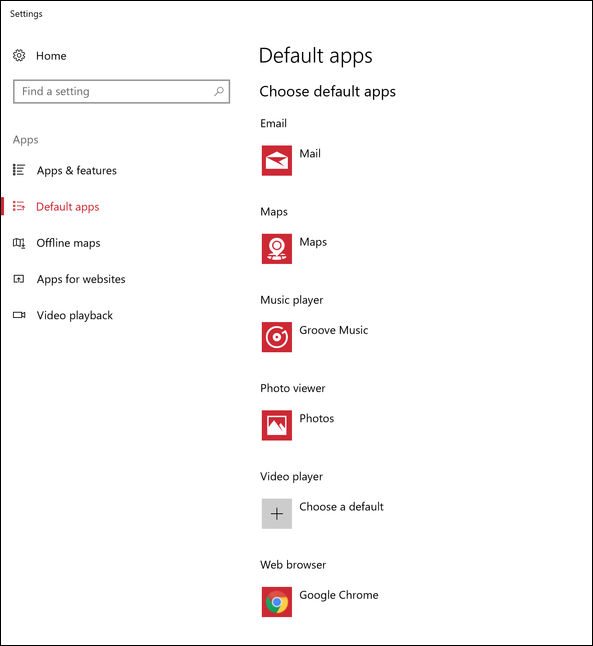The image size is (593, 646).
Task: Click the Default apps page heading
Action: pyautogui.click(x=315, y=56)
